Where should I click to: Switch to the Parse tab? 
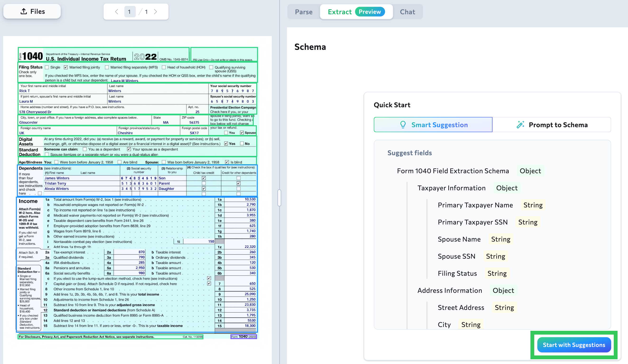tap(303, 12)
